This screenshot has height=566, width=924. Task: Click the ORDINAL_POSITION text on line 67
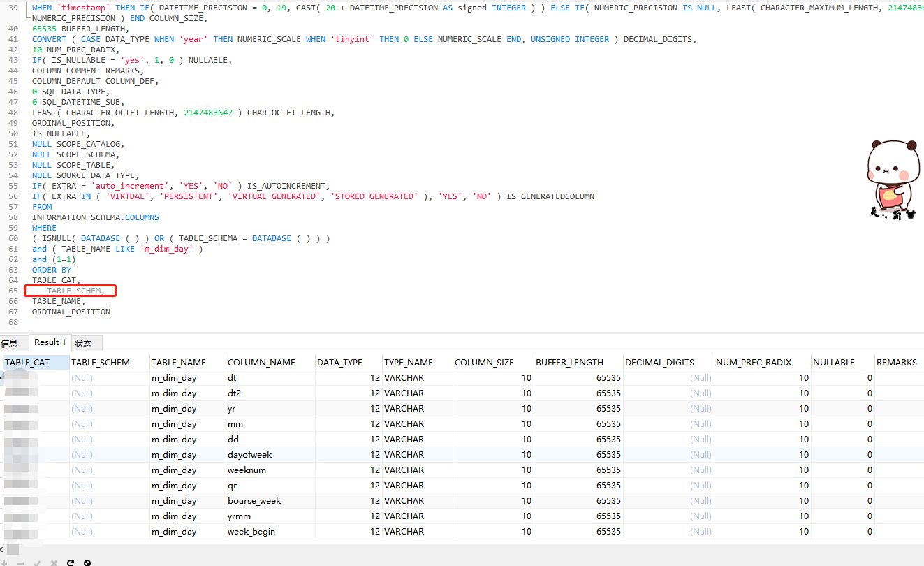point(71,312)
